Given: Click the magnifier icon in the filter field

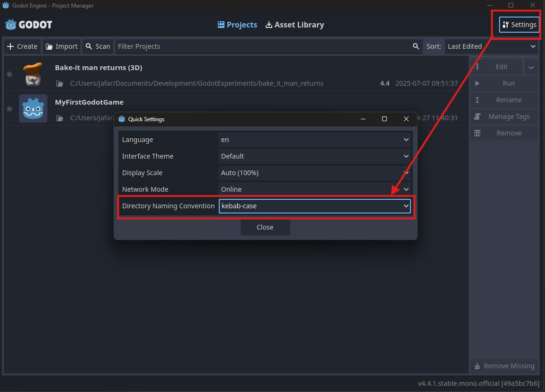Looking at the screenshot, I should [x=416, y=46].
